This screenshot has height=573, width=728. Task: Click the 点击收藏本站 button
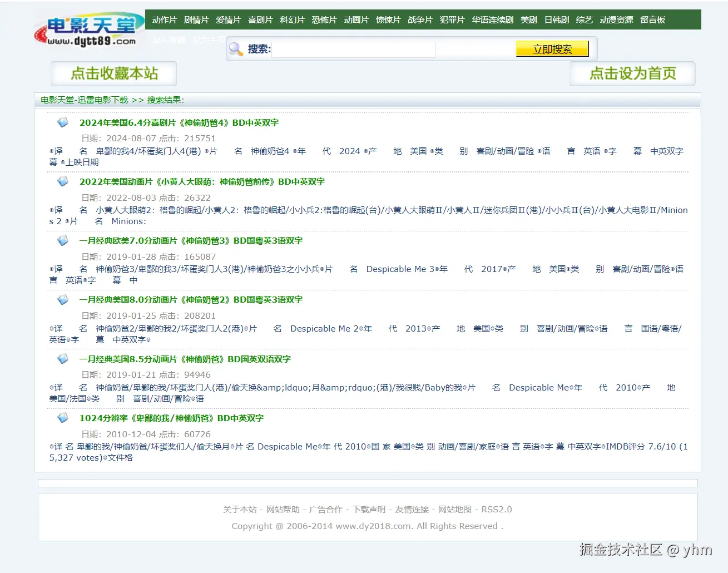pyautogui.click(x=114, y=73)
